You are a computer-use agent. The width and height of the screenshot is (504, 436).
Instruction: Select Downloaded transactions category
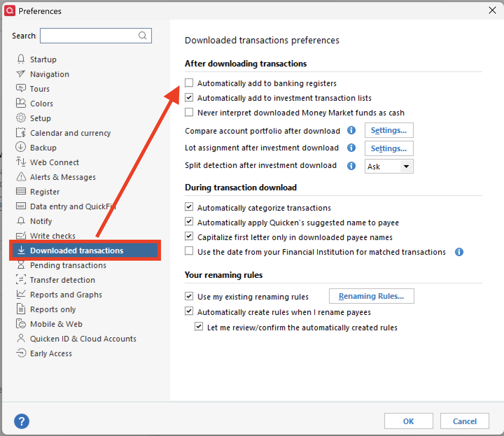85,250
